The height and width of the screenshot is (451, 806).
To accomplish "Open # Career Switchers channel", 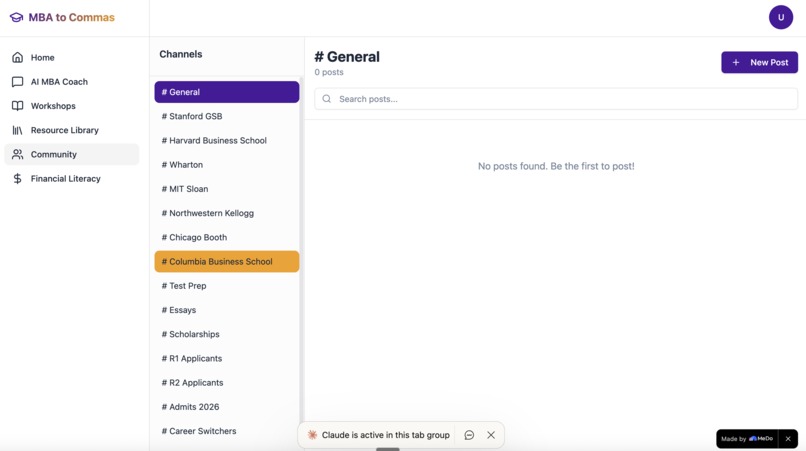I will point(227,430).
